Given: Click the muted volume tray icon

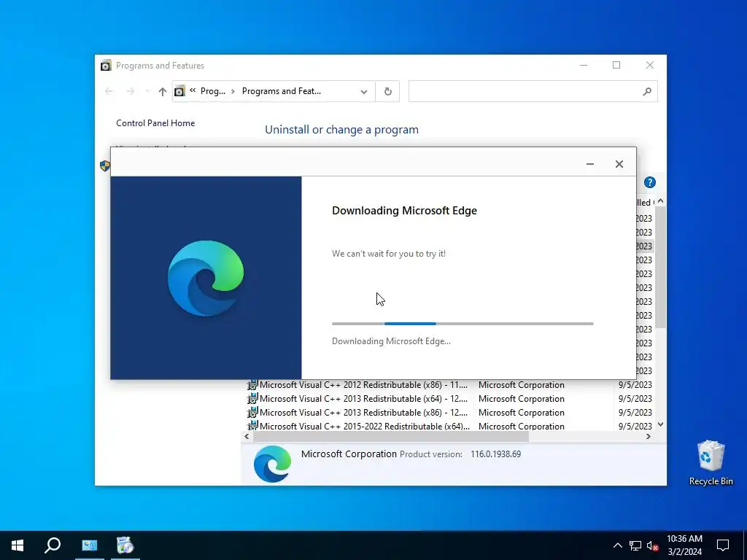Looking at the screenshot, I should coord(652,545).
